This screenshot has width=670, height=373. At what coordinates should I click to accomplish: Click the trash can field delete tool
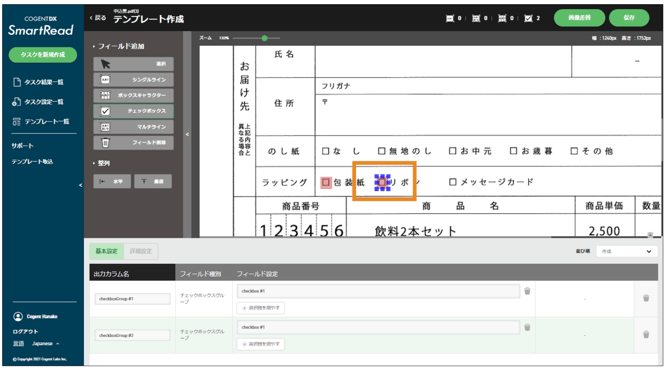(133, 143)
